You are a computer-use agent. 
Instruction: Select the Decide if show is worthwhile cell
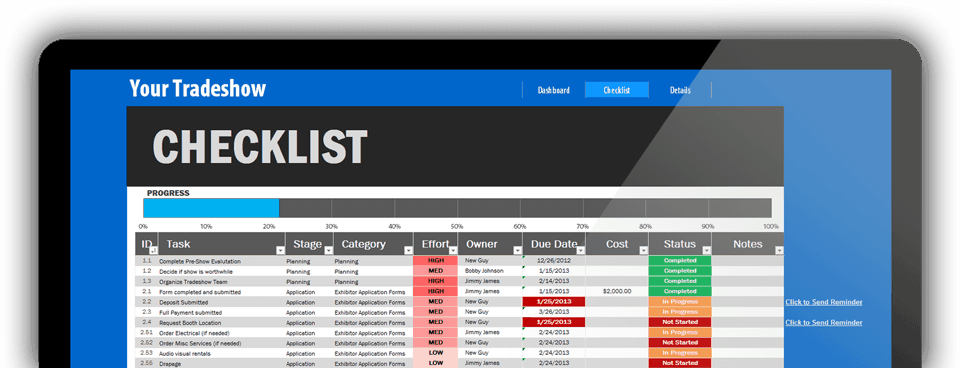click(221, 271)
